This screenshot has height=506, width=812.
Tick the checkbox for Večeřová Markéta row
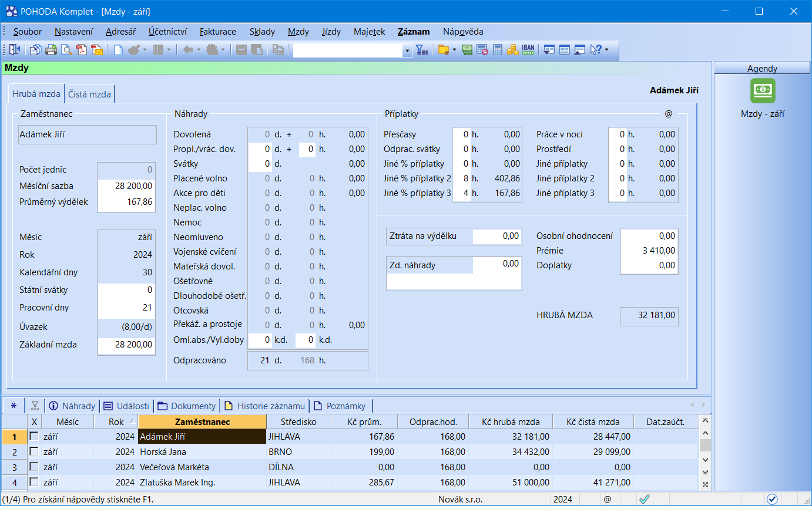click(x=34, y=467)
